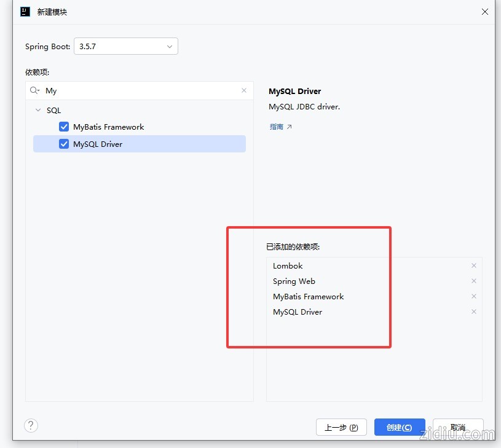Screen dimensions: 501x448
Task: Remove Lombok from added dependencies
Action: coord(473,265)
